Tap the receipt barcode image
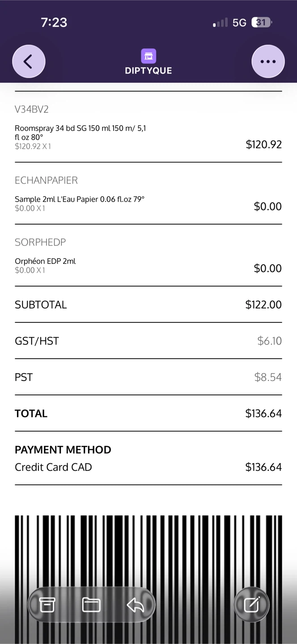The width and height of the screenshot is (297, 644). point(148,580)
